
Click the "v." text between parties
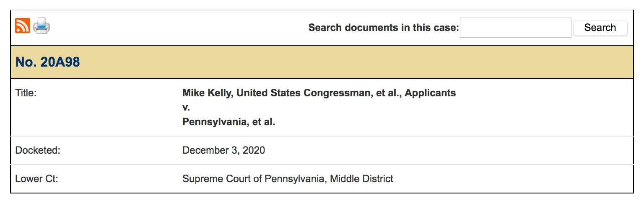pos(186,108)
